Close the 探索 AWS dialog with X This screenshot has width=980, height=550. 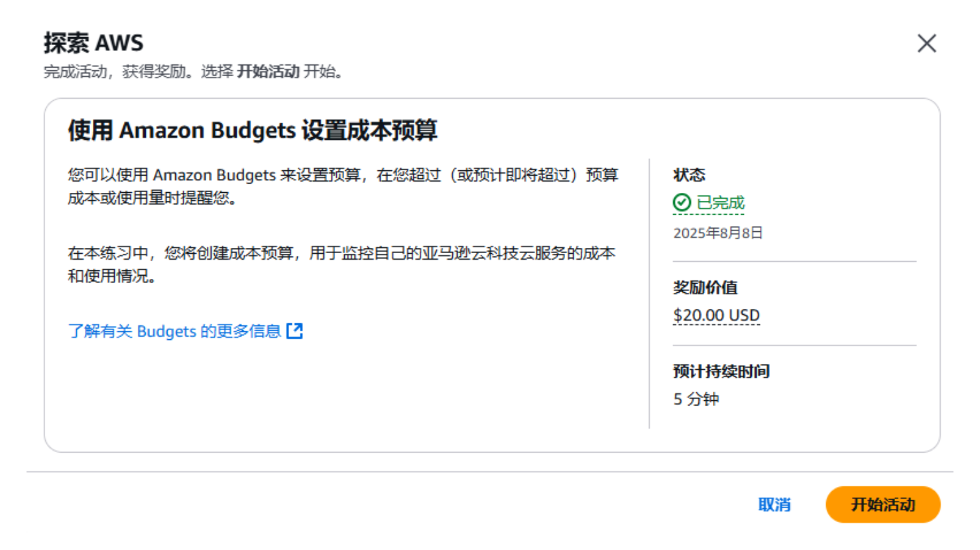[x=926, y=44]
